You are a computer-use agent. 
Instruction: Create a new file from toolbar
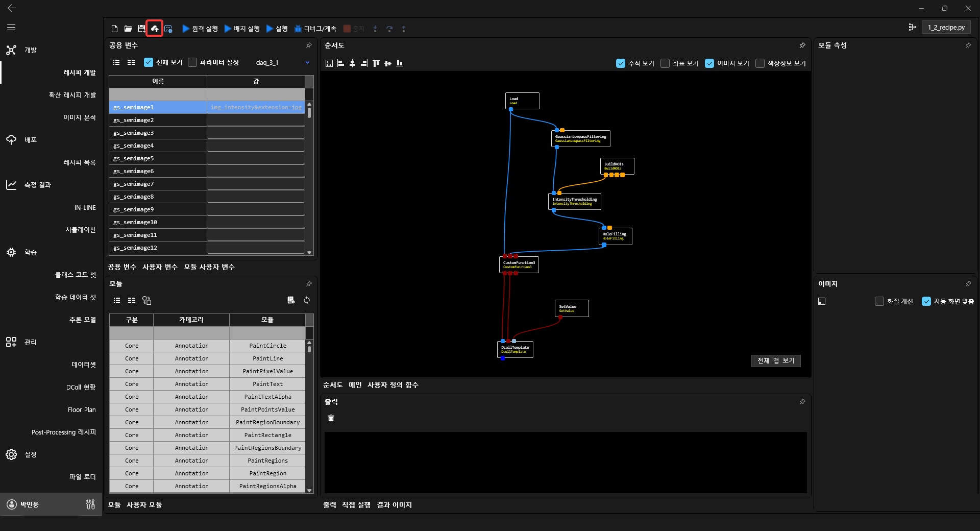click(114, 29)
